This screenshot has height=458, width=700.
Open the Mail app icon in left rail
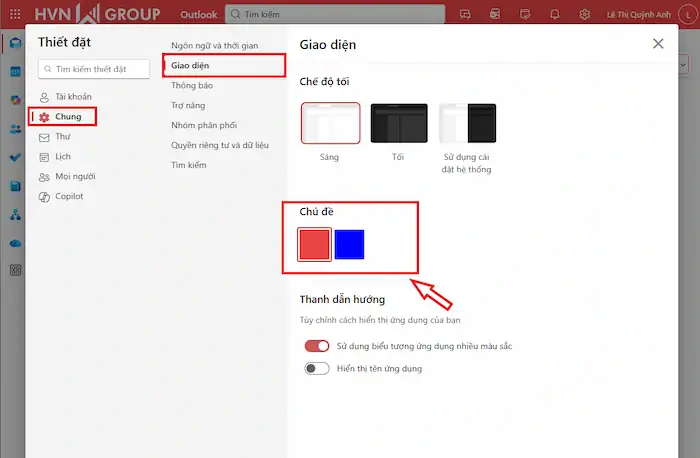coord(15,43)
